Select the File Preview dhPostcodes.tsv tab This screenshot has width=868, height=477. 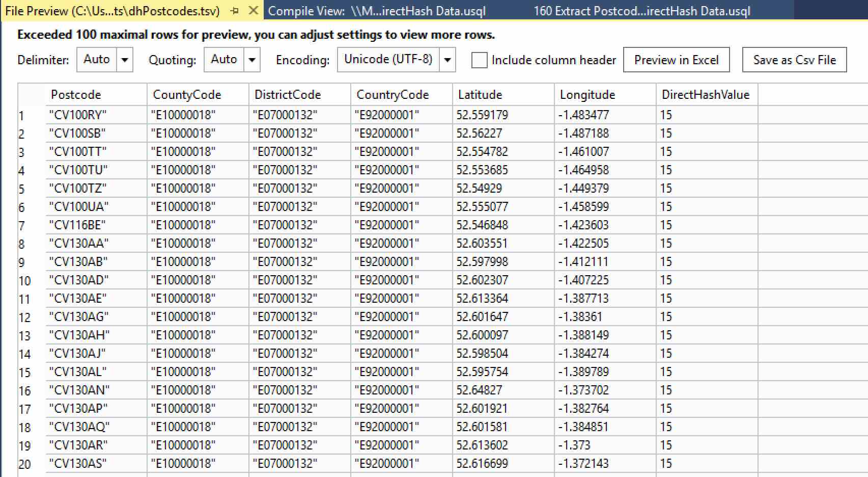113,11
